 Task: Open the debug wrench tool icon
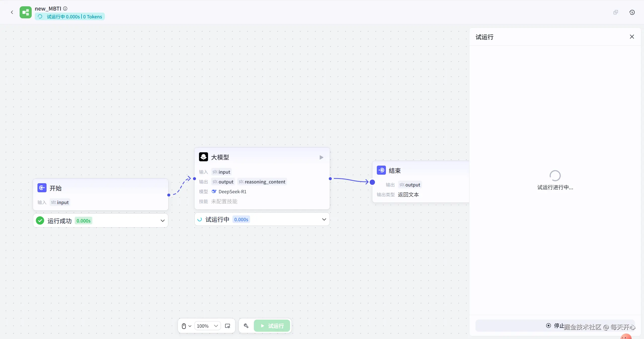pos(246,326)
